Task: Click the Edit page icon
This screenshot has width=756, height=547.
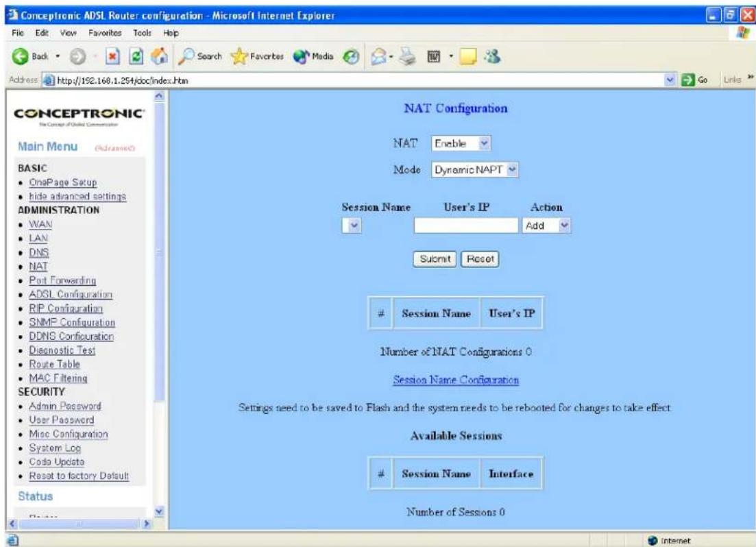Action: pos(433,57)
